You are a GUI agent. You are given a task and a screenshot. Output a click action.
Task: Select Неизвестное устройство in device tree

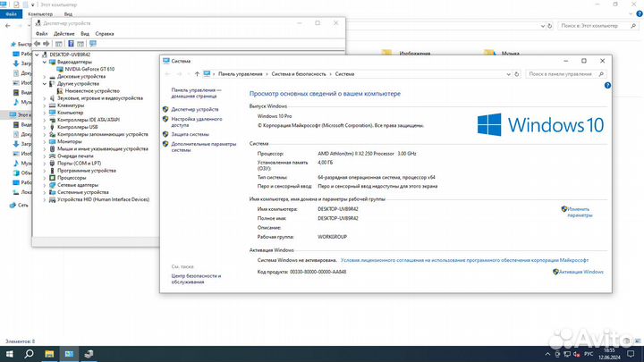[x=92, y=90]
